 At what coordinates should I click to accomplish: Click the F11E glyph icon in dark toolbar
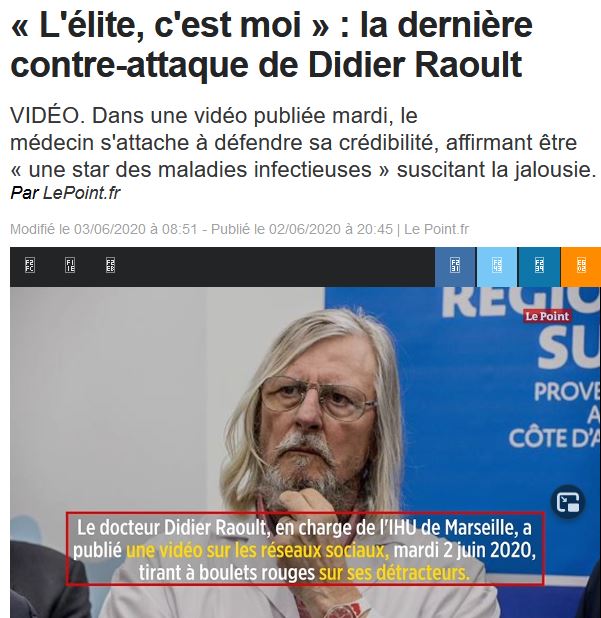(70, 265)
